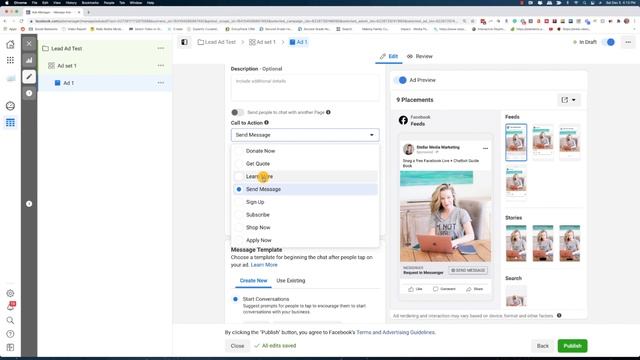Click the browser reload icon
Image resolution: width=640 pixels, height=360 pixels.
pos(21,21)
